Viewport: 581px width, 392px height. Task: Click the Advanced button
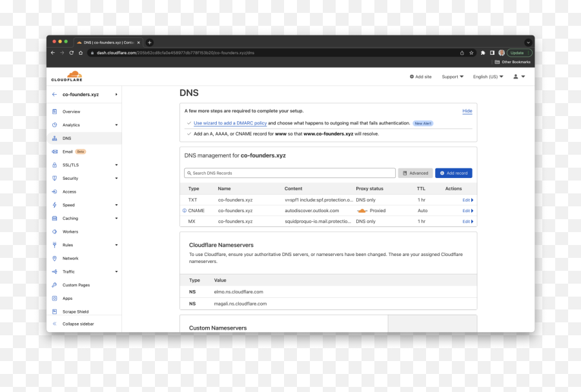(415, 173)
